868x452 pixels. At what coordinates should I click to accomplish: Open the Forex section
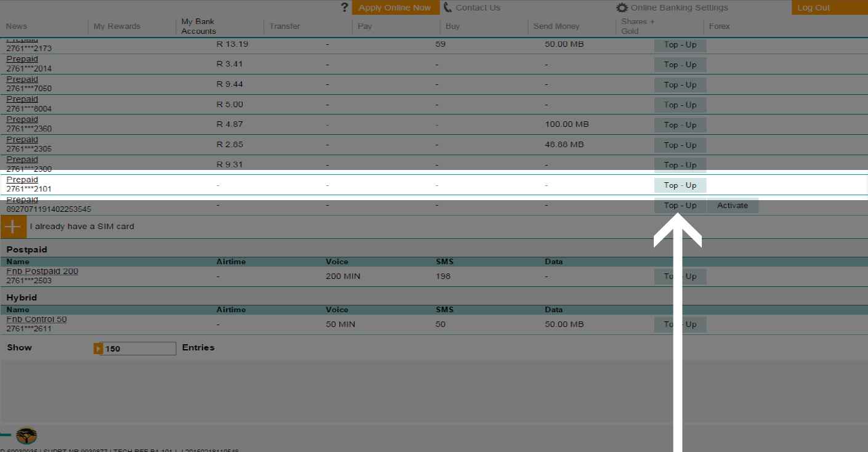pyautogui.click(x=719, y=26)
